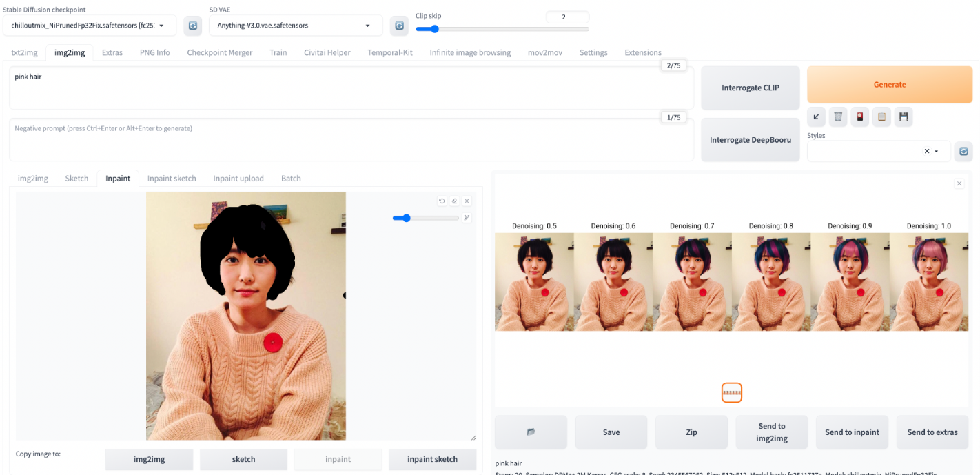980x475 pixels.
Task: Select the Inpaint sketch sub-tab
Action: click(x=172, y=178)
